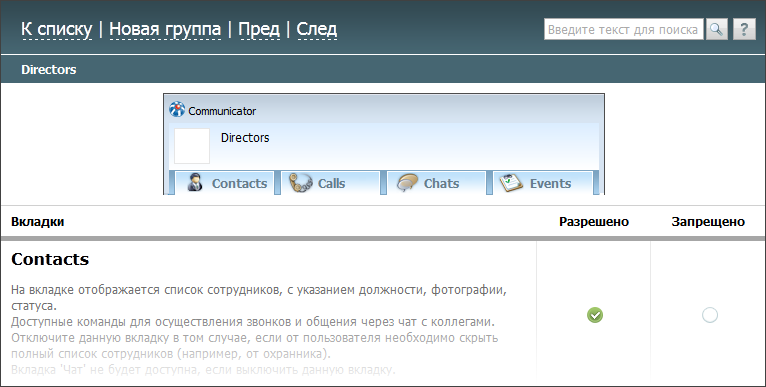Screen dimensions: 766x387
Task: Set Contacts tab to Разрешено (allowed)
Action: pyautogui.click(x=595, y=315)
